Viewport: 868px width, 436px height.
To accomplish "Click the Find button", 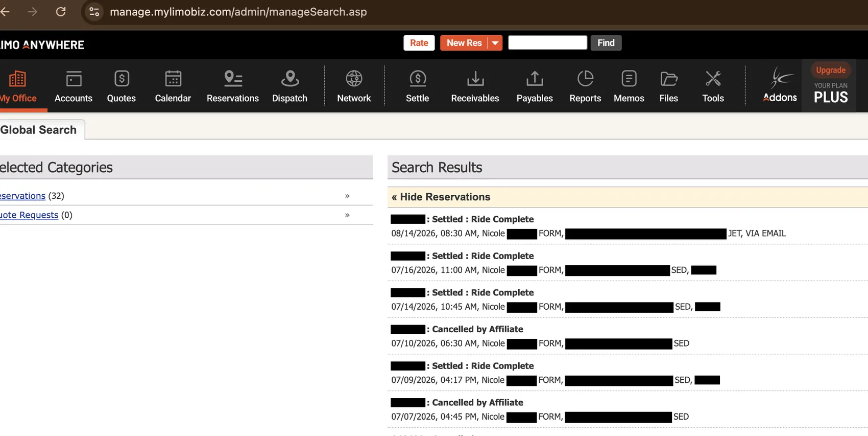I will pyautogui.click(x=606, y=43).
